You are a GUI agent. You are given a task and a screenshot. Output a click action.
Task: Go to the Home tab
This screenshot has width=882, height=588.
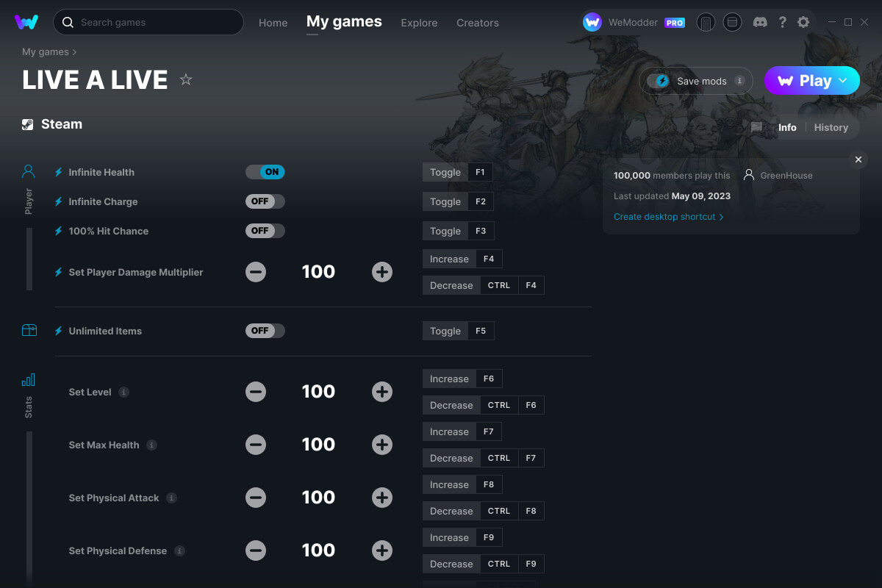click(x=273, y=23)
